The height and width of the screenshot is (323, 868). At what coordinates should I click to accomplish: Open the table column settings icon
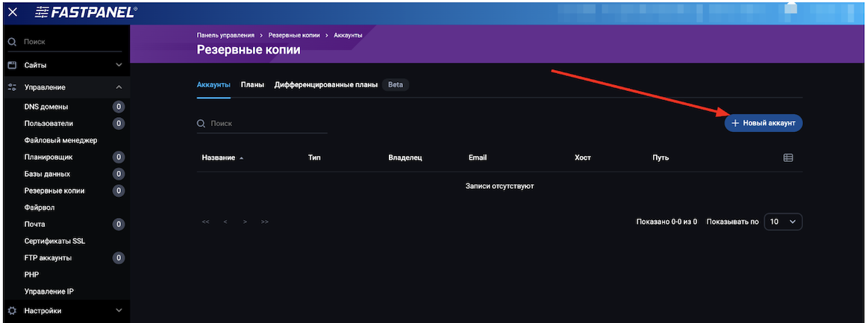coord(787,158)
